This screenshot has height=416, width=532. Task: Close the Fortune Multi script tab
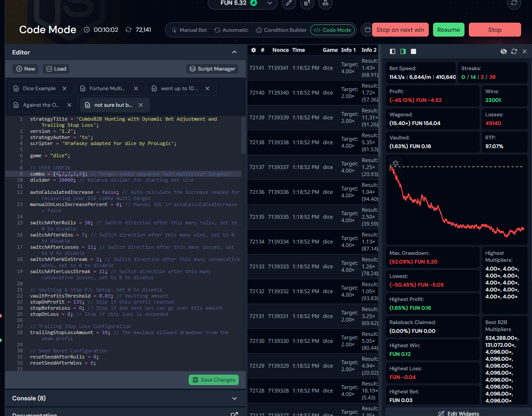tap(136, 88)
